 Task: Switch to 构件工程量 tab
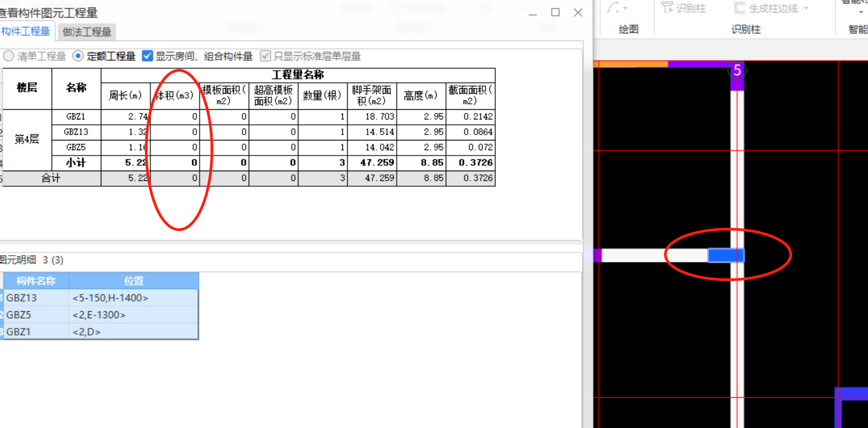[x=25, y=32]
